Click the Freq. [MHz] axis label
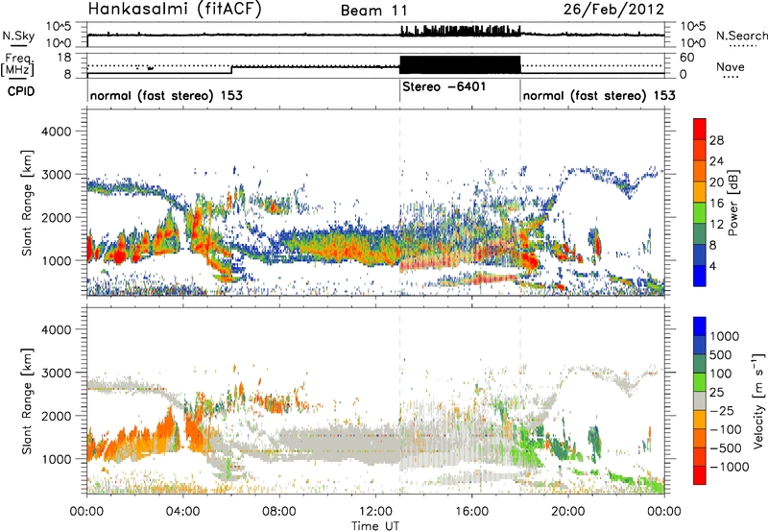768x532 pixels. point(18,65)
